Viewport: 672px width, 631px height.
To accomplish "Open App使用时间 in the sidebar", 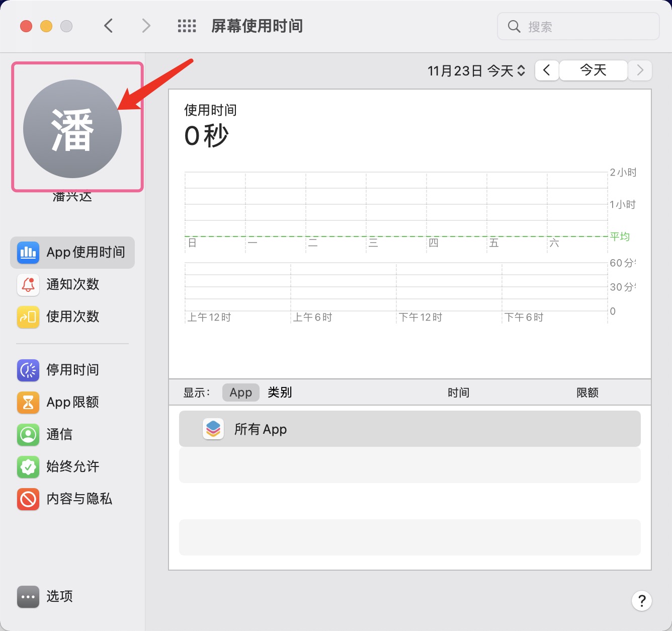I will 72,252.
